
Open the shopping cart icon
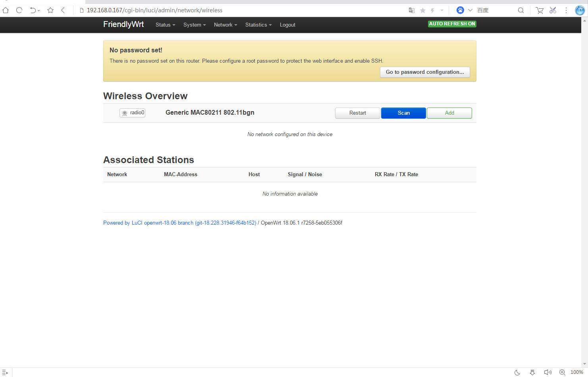(x=540, y=10)
